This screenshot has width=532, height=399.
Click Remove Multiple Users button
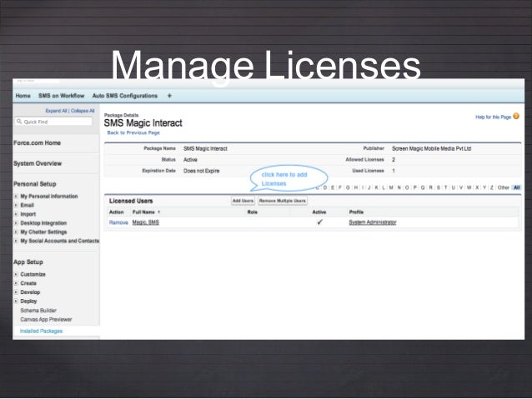pos(283,201)
